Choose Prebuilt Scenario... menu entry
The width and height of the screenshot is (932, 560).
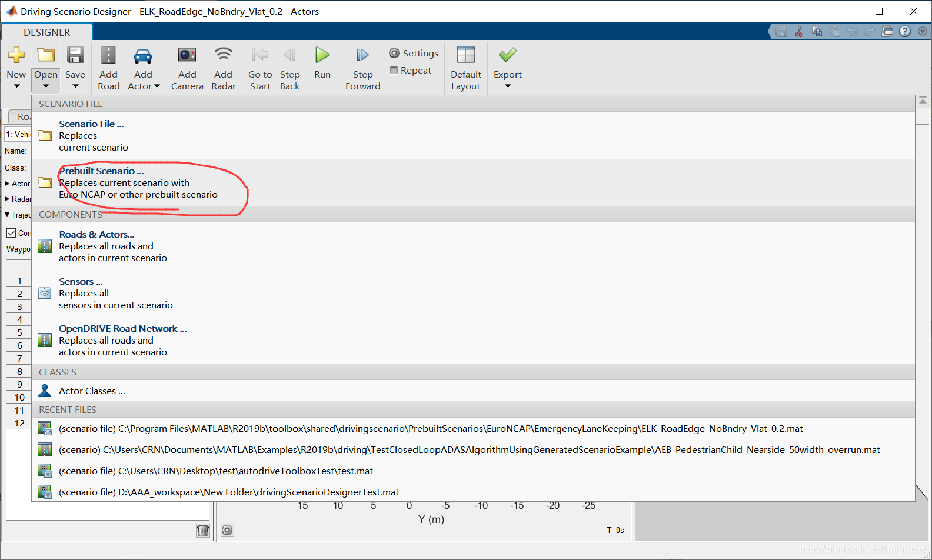(x=473, y=182)
